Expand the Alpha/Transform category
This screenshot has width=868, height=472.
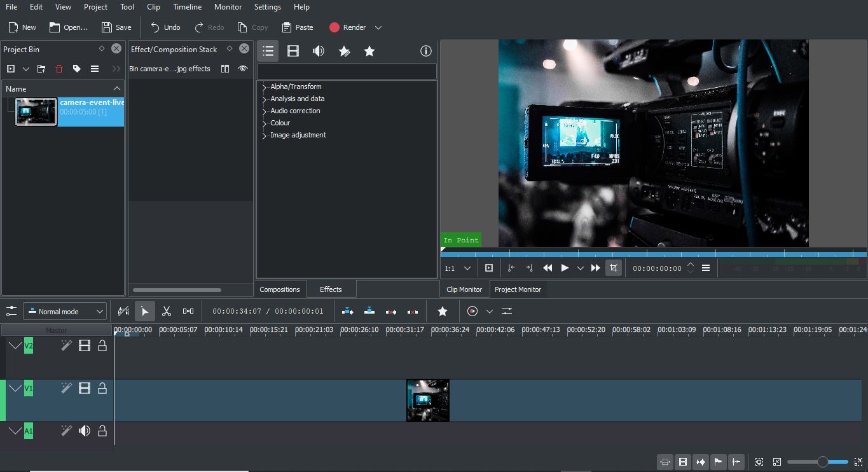(x=295, y=87)
